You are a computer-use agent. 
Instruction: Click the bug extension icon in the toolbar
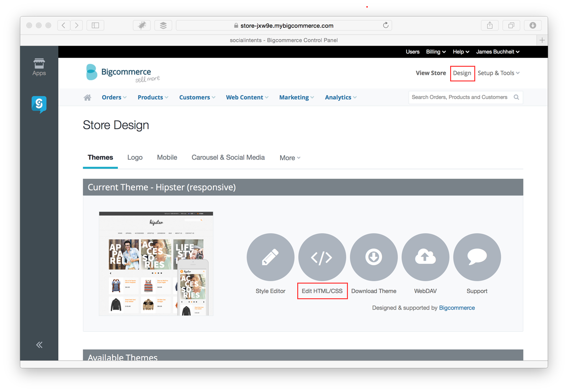(142, 25)
